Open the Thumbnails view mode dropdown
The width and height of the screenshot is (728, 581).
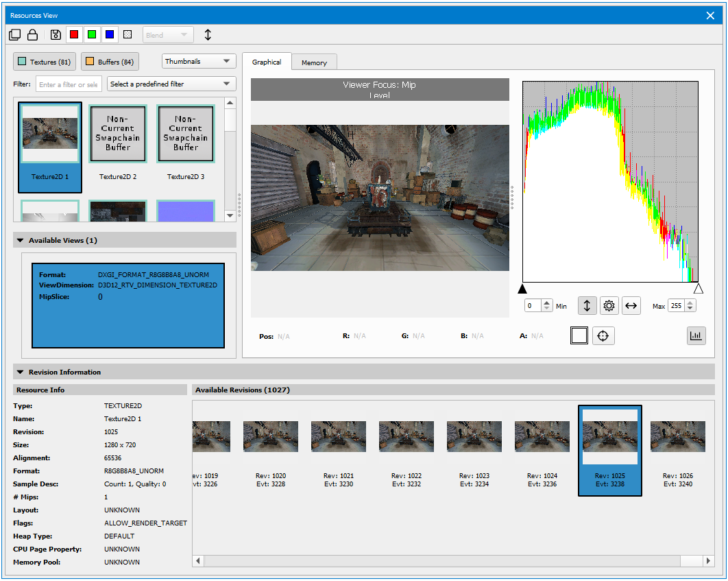pyautogui.click(x=199, y=62)
